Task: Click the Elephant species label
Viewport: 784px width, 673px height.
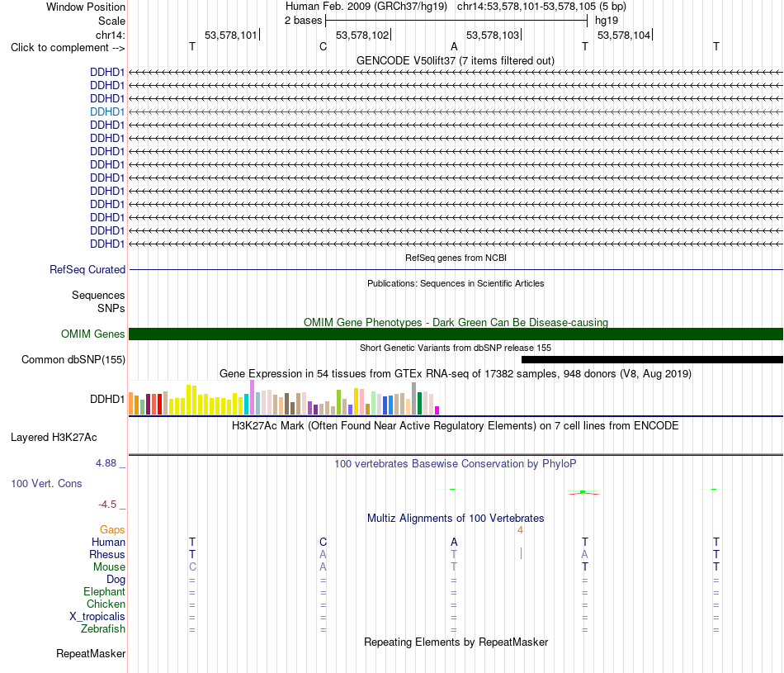Action: pos(104,592)
